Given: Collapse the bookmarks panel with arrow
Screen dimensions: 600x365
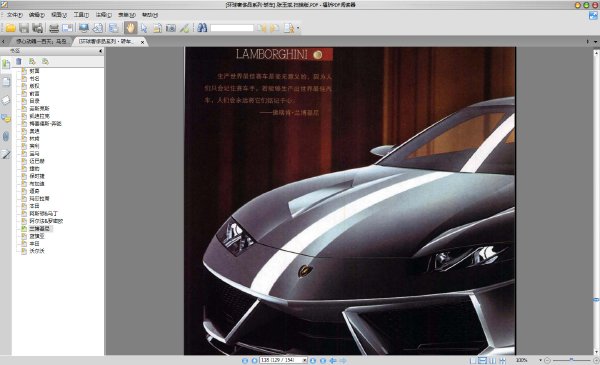Looking at the screenshot, I should point(101,51).
